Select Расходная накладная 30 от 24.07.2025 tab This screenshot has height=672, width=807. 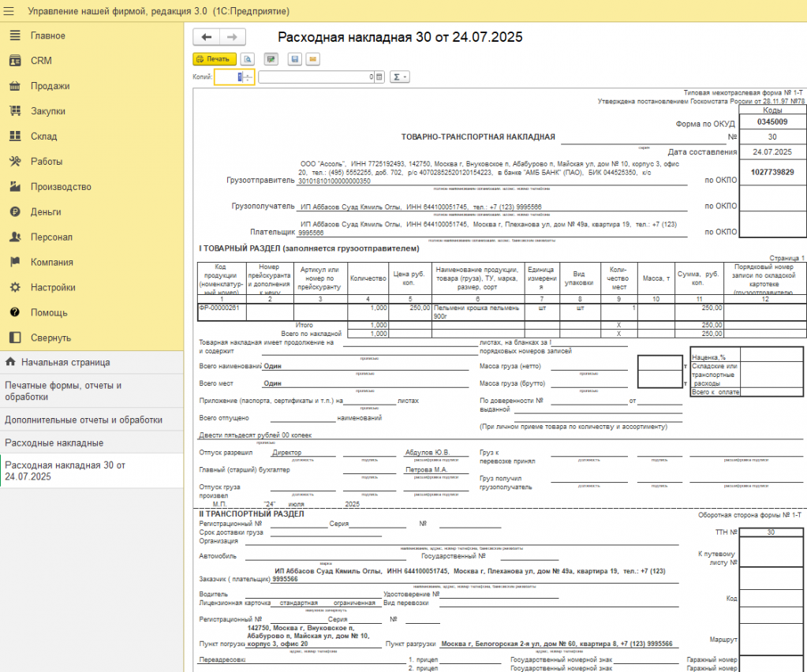pos(92,471)
